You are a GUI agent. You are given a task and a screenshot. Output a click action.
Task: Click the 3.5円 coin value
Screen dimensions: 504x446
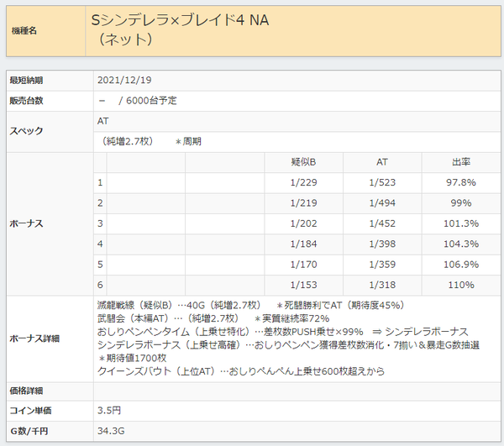(x=109, y=411)
